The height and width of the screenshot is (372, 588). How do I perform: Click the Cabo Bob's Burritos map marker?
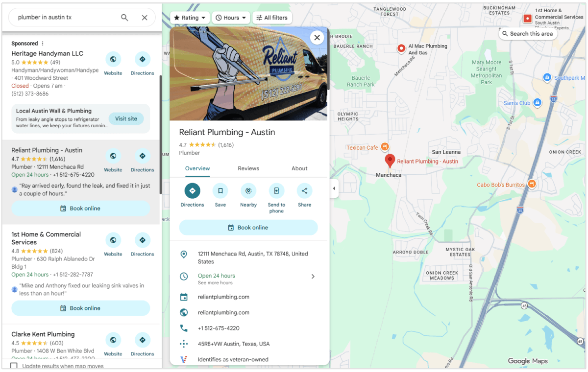(x=532, y=185)
